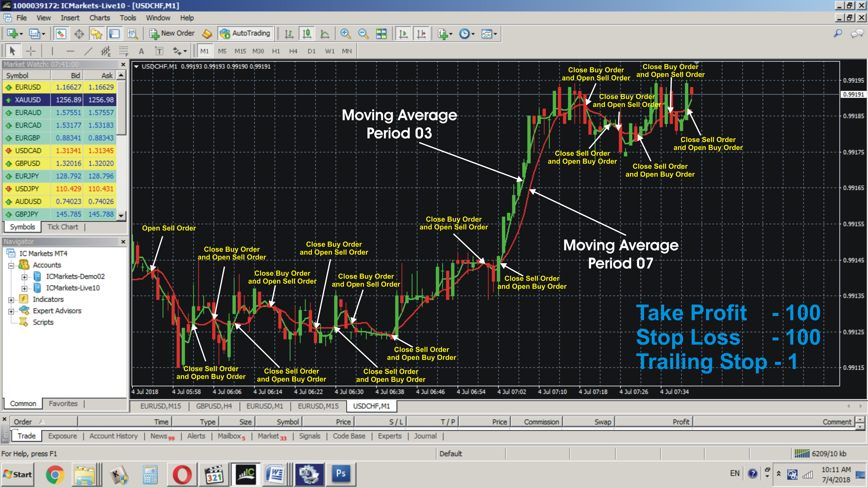Click the Indicators list toolbar icon
Screen dimensions: 868x488
click(x=442, y=34)
